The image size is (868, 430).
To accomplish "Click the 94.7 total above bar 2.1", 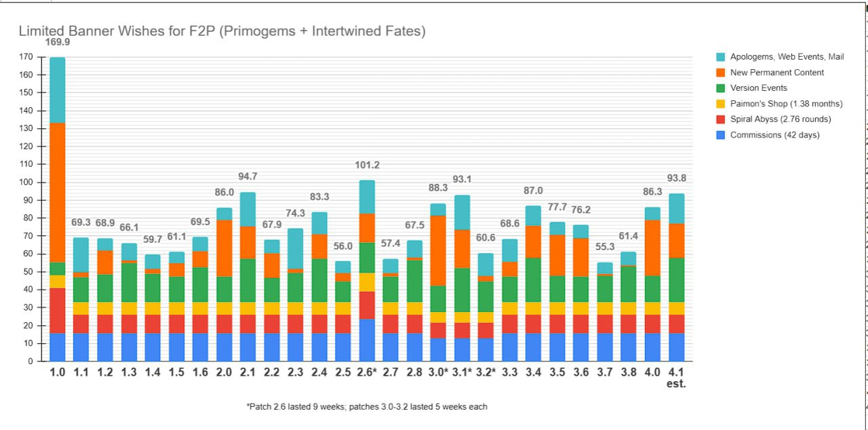I will tap(248, 176).
